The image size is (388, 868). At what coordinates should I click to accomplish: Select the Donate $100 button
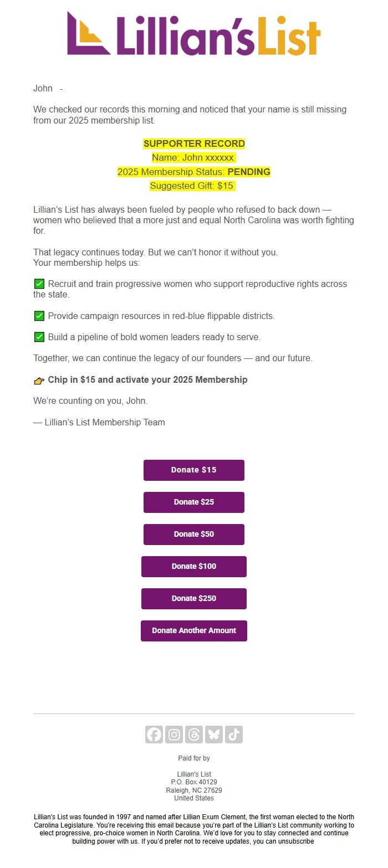coord(194,567)
